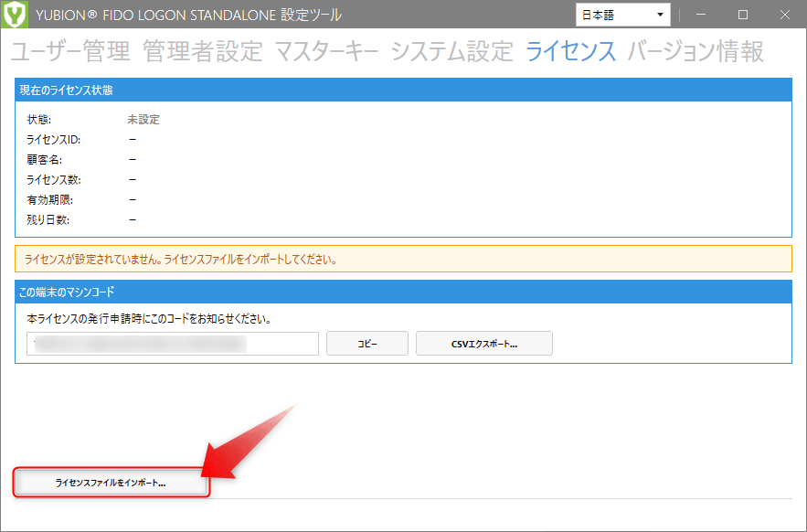The image size is (807, 532).
Task: Select the ライセンス tab
Action: click(570, 52)
